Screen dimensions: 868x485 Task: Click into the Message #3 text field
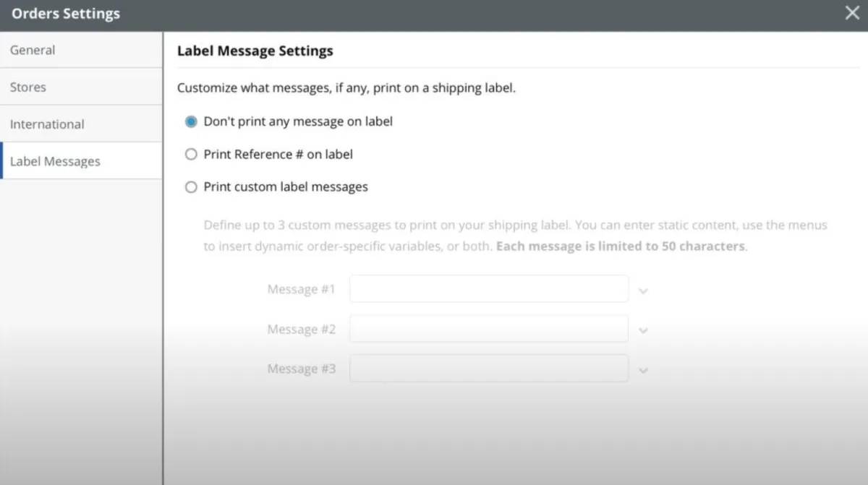coord(489,369)
